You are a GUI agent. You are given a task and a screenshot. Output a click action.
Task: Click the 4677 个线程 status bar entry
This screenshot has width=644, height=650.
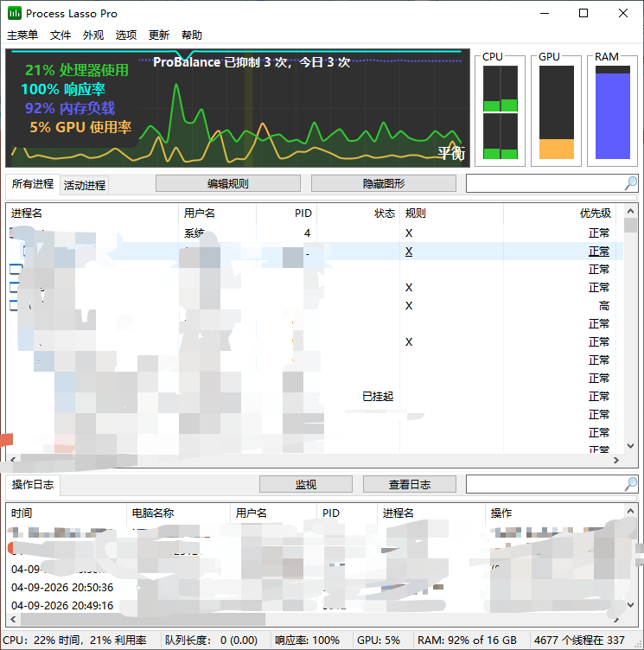tap(579, 640)
